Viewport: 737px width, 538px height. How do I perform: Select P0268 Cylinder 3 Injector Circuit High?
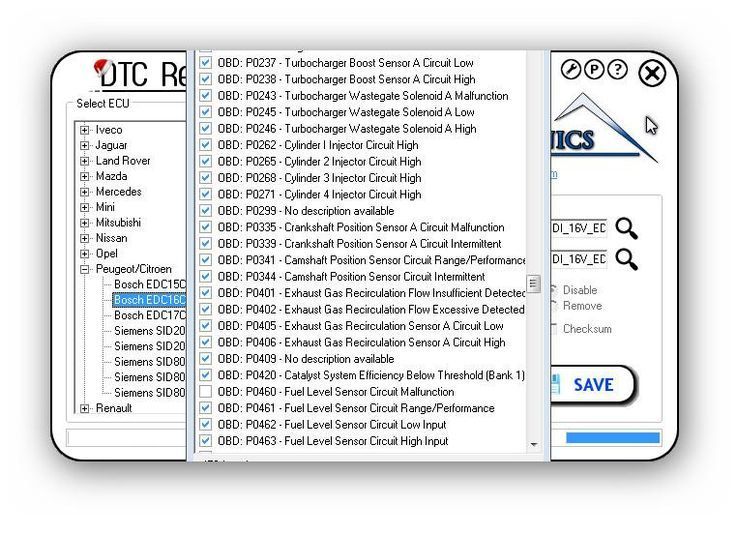319,178
